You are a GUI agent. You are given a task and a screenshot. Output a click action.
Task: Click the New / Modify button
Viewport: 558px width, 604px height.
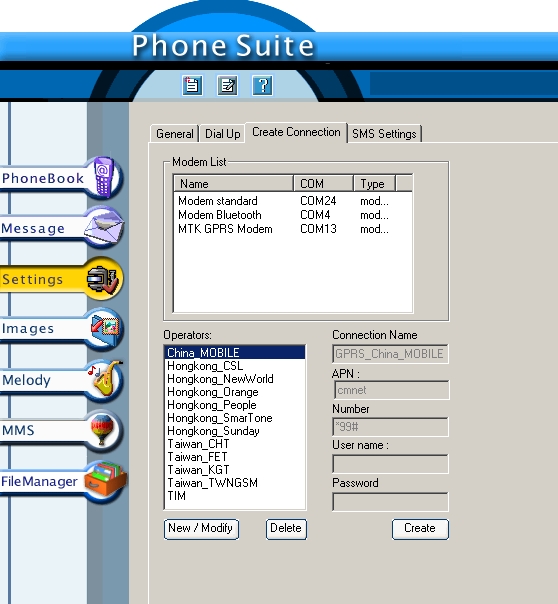click(x=201, y=528)
